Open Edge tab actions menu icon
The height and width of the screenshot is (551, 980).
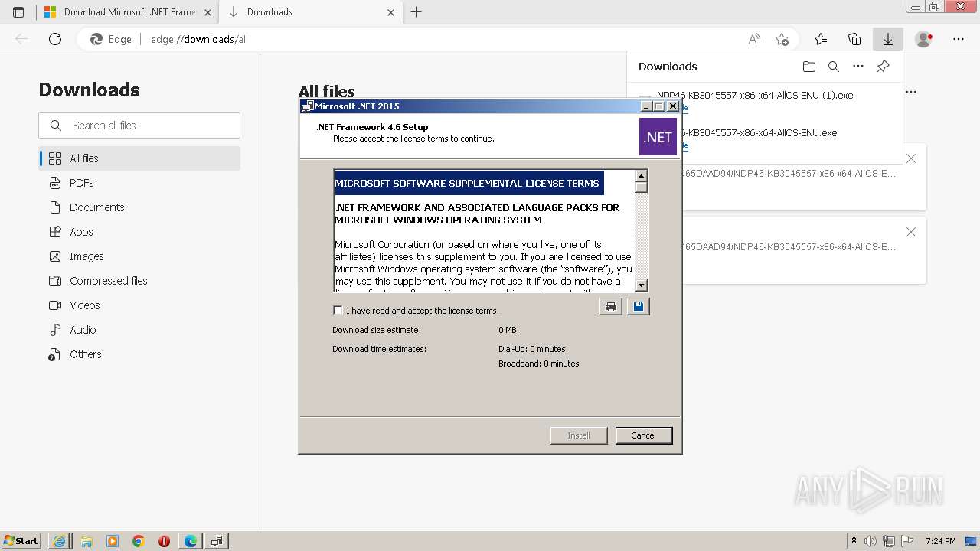pyautogui.click(x=18, y=12)
